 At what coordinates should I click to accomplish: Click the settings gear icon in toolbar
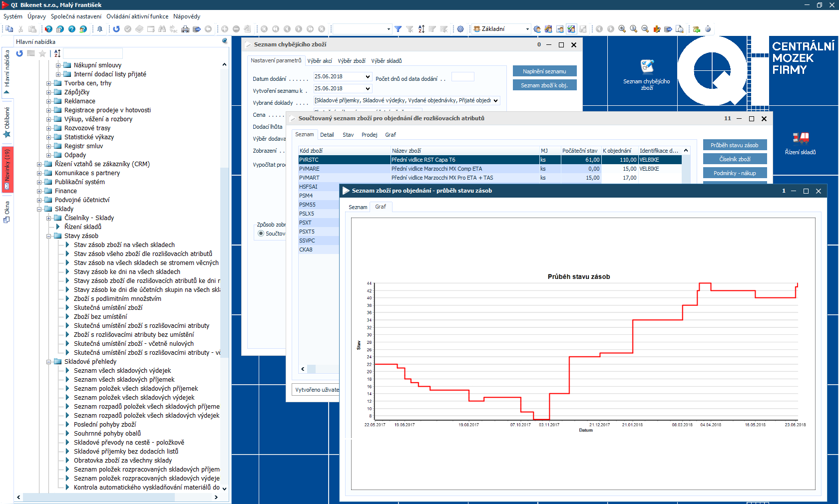pyautogui.click(x=460, y=29)
